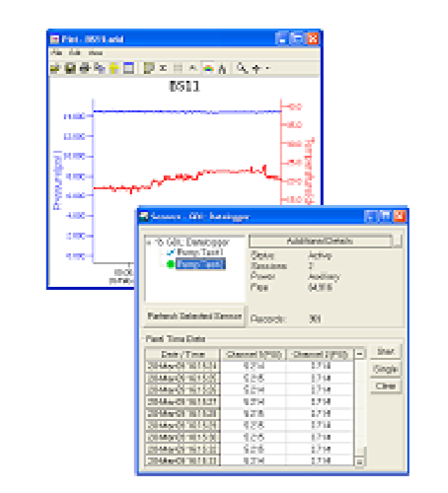Click the open file toolbar icon
This screenshot has width=448, height=493.
(55, 68)
